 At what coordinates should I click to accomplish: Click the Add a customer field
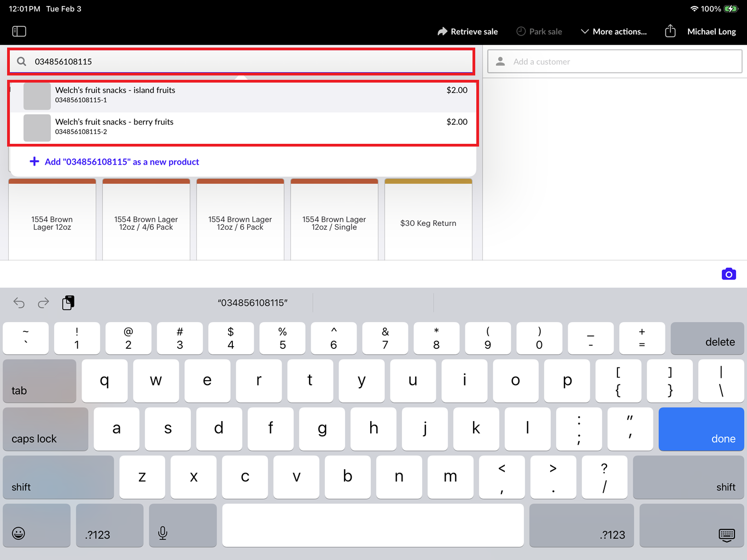click(615, 61)
